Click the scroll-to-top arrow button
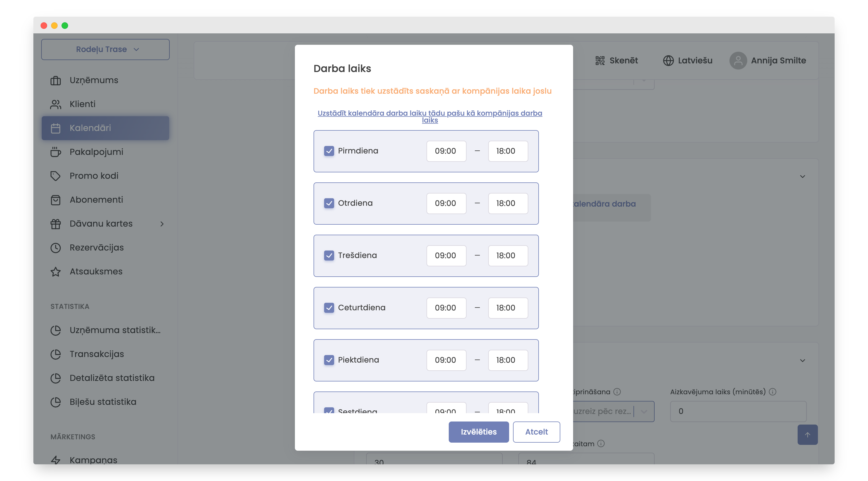The image size is (868, 481). point(807,435)
